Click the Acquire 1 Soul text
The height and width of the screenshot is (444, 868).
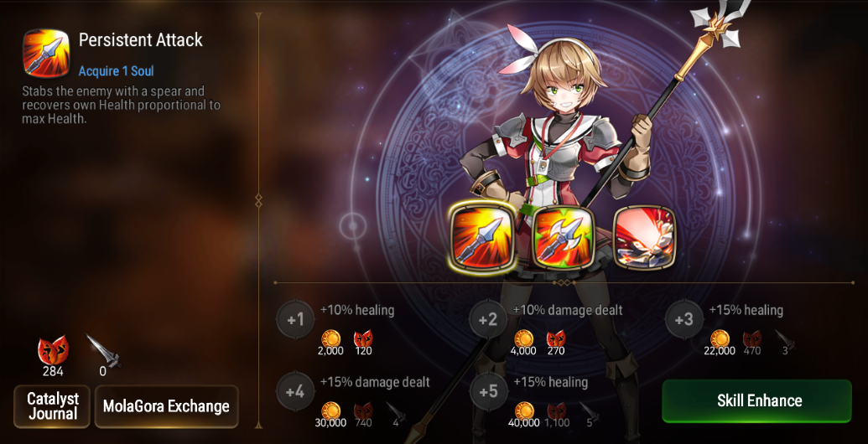117,70
